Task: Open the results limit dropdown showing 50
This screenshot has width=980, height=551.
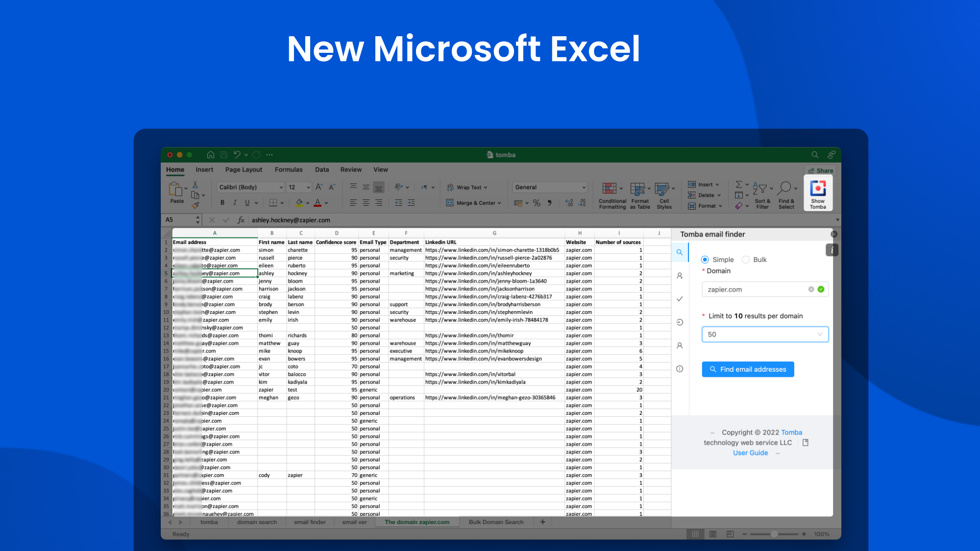Action: pos(765,335)
